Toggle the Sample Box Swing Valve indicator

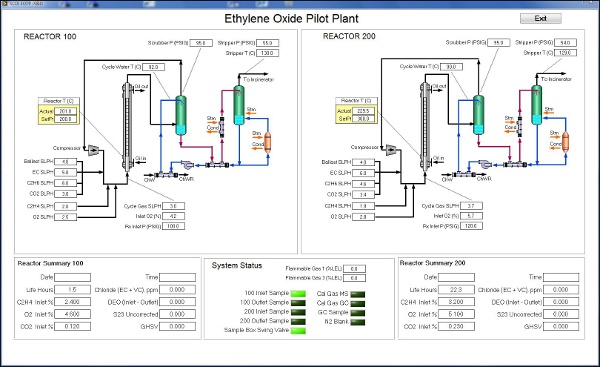tap(298, 331)
